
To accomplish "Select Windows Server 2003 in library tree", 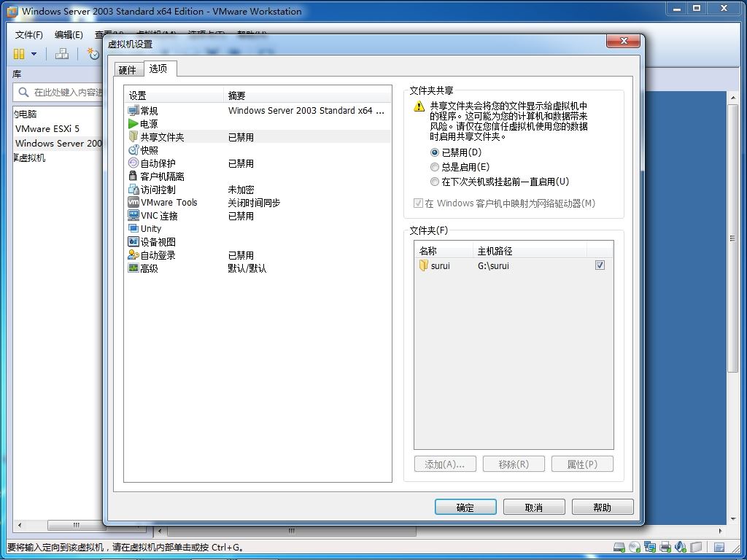I will tap(58, 144).
